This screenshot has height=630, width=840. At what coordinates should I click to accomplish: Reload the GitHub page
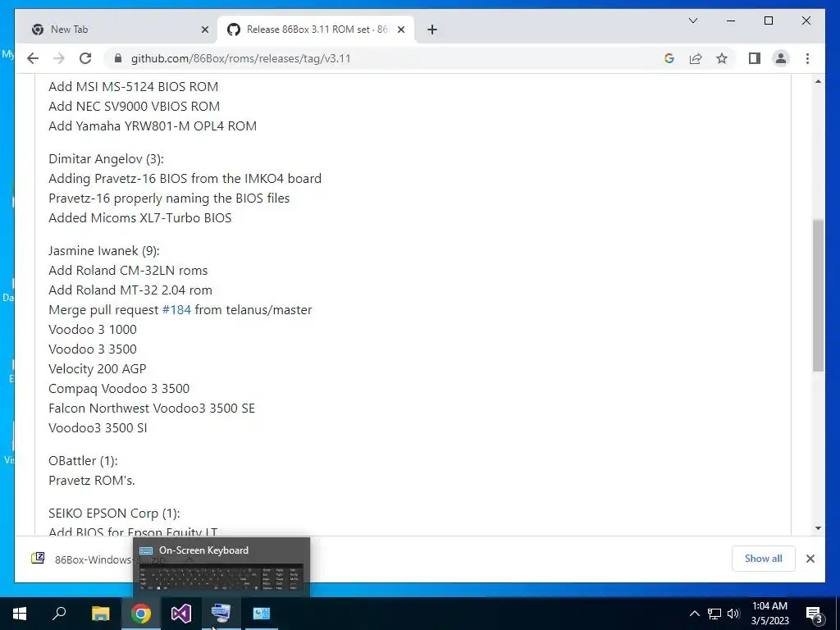point(85,58)
